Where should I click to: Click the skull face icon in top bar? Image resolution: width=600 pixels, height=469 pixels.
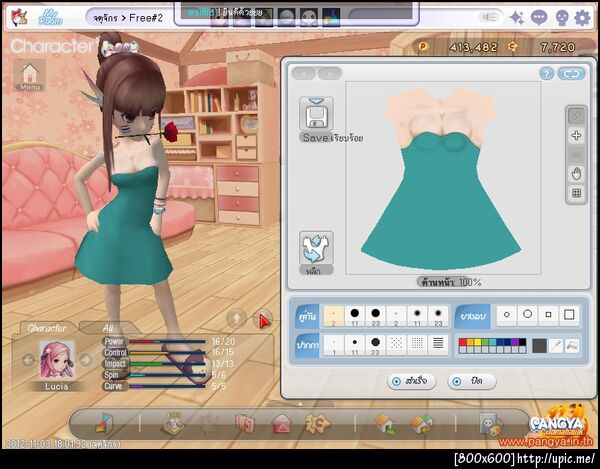point(561,18)
